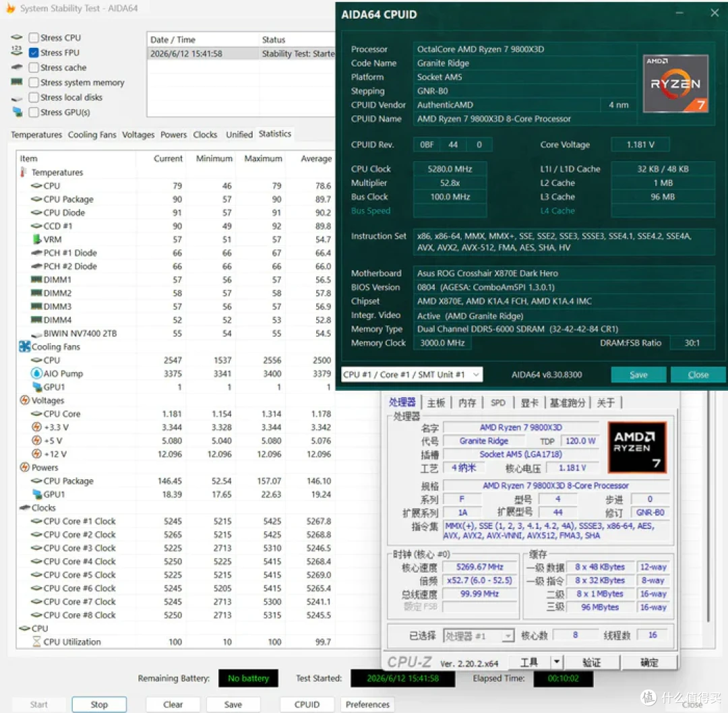Click the AIDA64 flame icon in title bar

pyautogui.click(x=10, y=8)
